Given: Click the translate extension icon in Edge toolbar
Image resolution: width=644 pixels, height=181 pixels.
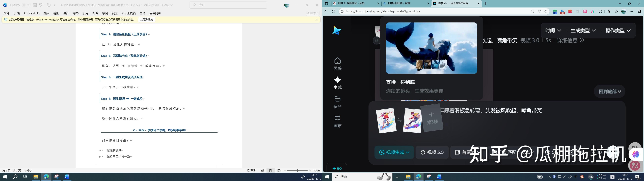Looking at the screenshot, I should (x=585, y=12).
